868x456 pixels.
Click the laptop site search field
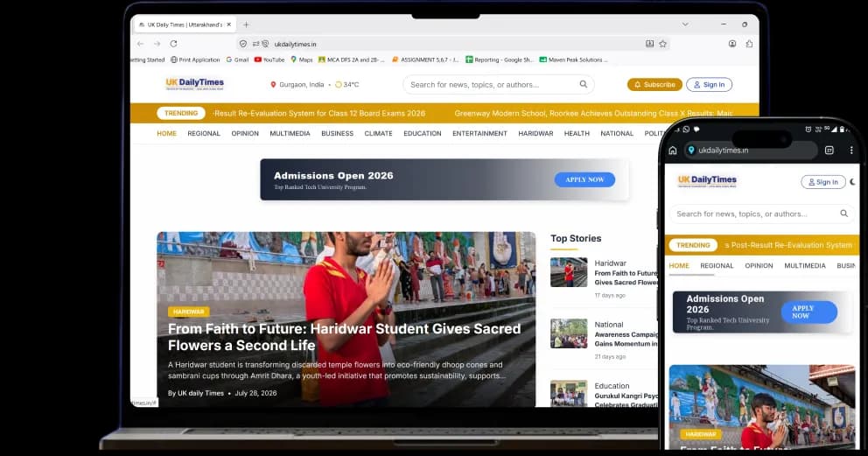(498, 85)
